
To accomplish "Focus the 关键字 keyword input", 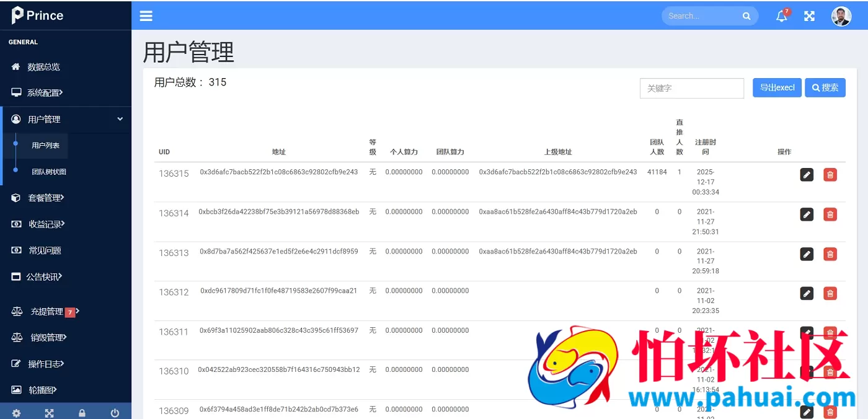I will [692, 88].
